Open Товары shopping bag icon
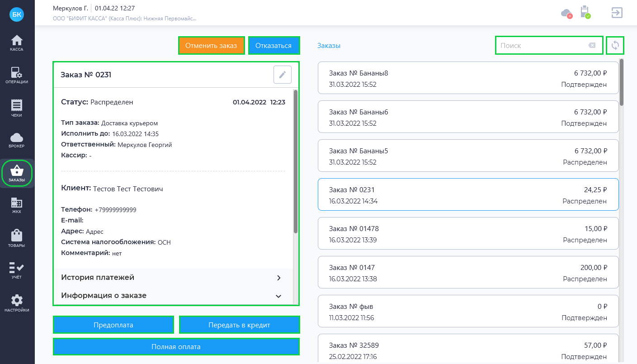Viewport: 637px width, 364px height. pos(17,238)
